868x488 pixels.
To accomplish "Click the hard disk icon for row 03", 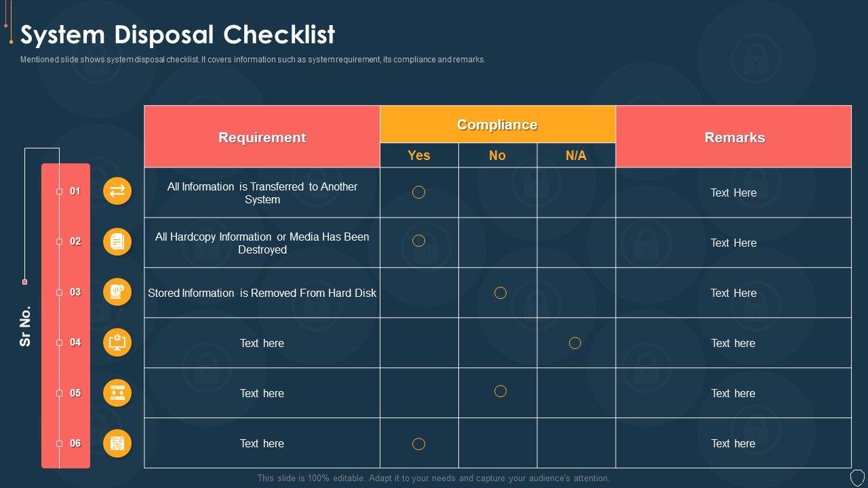I will [117, 292].
